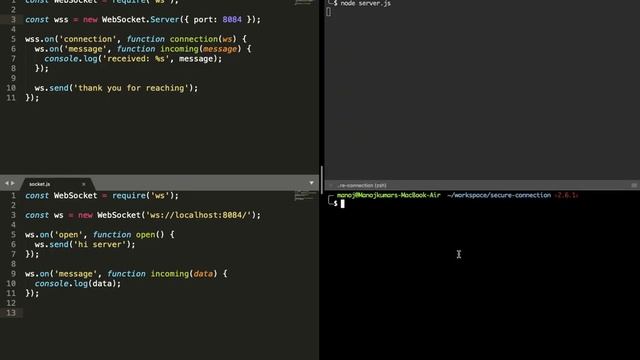Click 'incoming(message)' function in upper editor
Image resolution: width=640 pixels, height=360 pixels.
200,49
